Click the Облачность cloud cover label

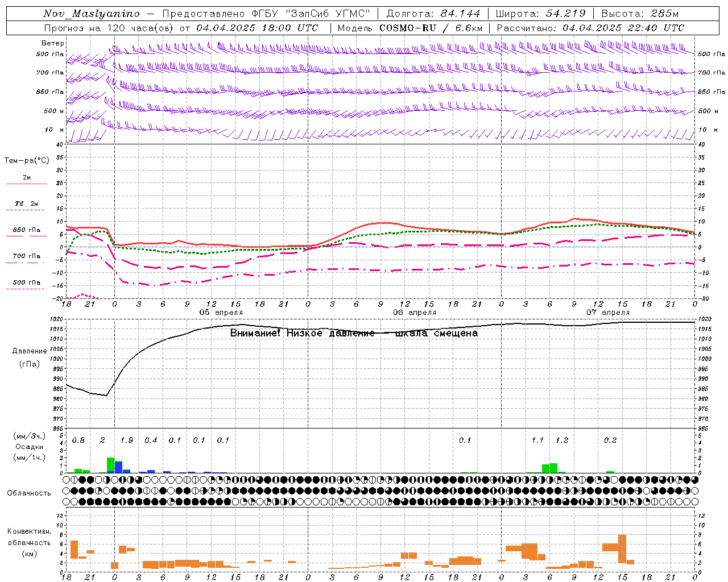click(x=29, y=493)
